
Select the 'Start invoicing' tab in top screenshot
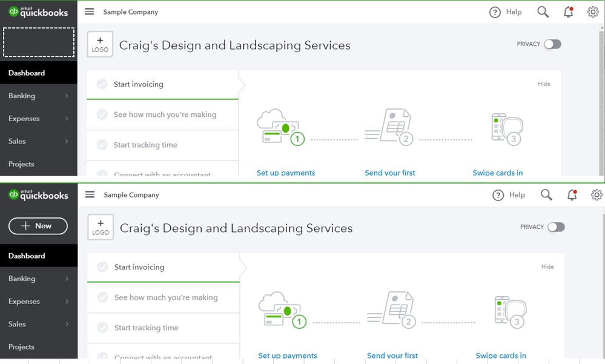[x=162, y=84]
